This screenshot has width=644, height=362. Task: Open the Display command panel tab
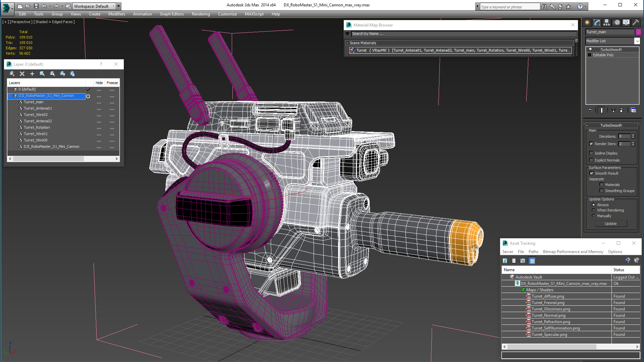(x=626, y=22)
